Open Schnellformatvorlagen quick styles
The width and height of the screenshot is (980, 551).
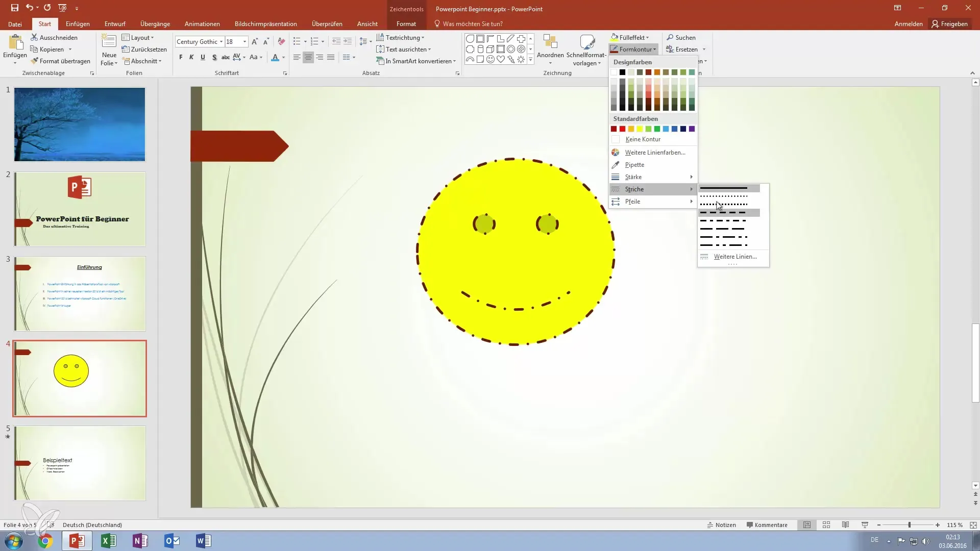[586, 49]
